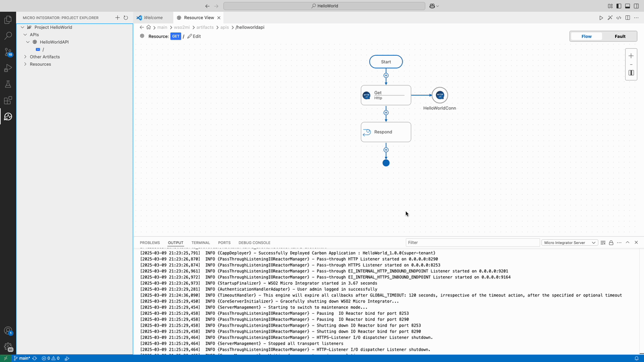Open Source Control with 18 changes
The image size is (644, 362).
(8, 52)
